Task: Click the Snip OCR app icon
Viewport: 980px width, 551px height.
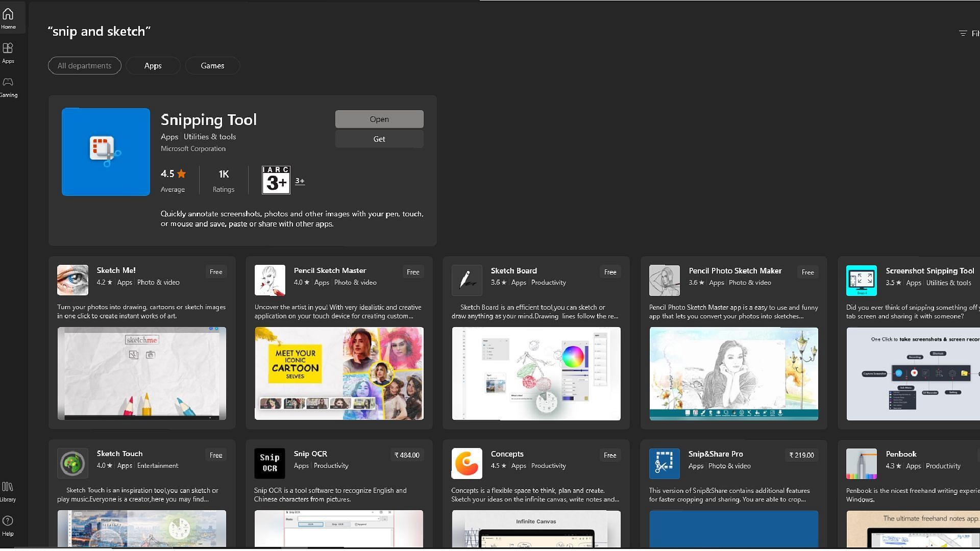Action: click(x=269, y=463)
